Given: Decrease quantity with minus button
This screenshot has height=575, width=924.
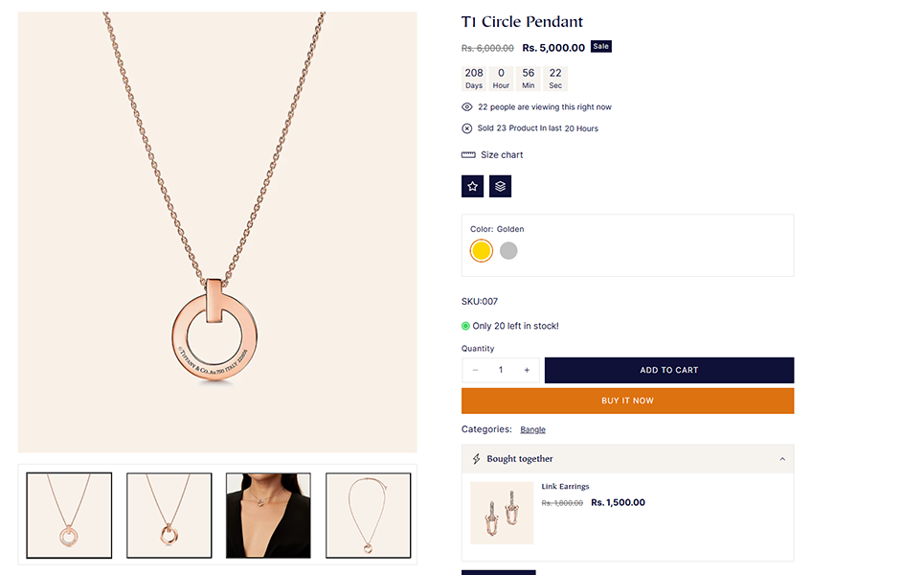Looking at the screenshot, I should click(x=475, y=370).
